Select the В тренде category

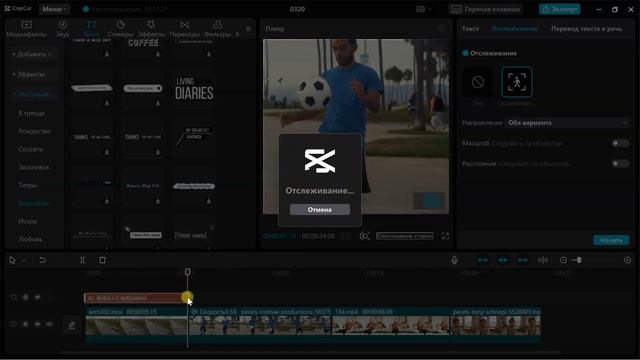pyautogui.click(x=31, y=113)
